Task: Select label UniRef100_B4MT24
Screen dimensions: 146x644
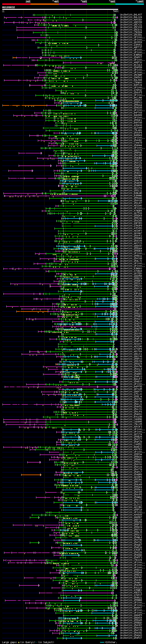Action: point(131,85)
